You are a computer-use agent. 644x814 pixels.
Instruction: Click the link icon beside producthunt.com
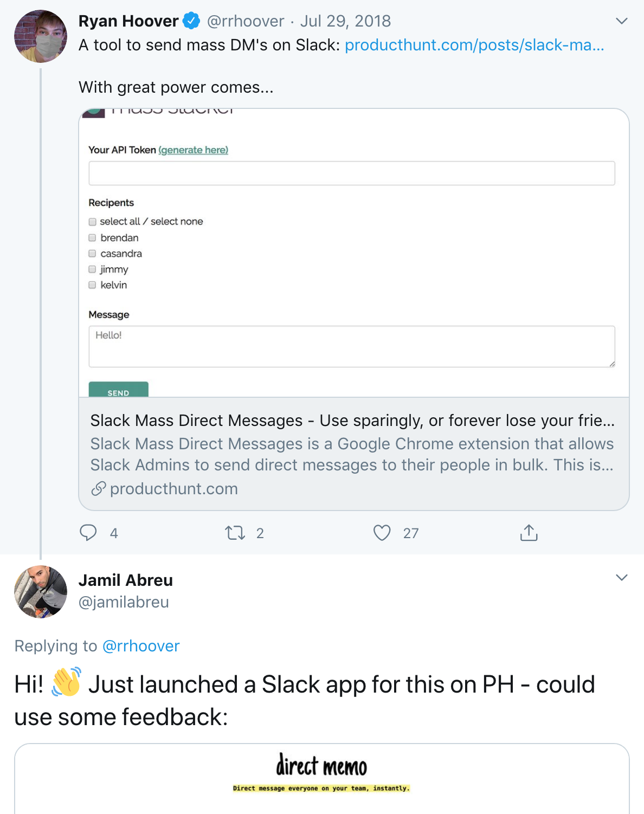pos(98,489)
